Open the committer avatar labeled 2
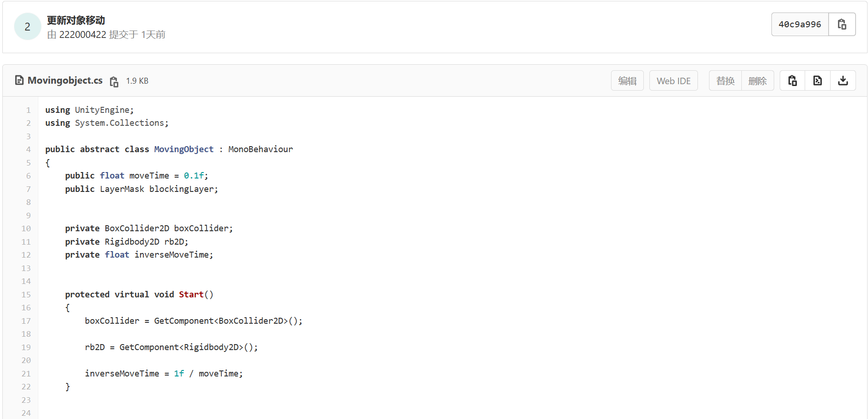 point(28,27)
